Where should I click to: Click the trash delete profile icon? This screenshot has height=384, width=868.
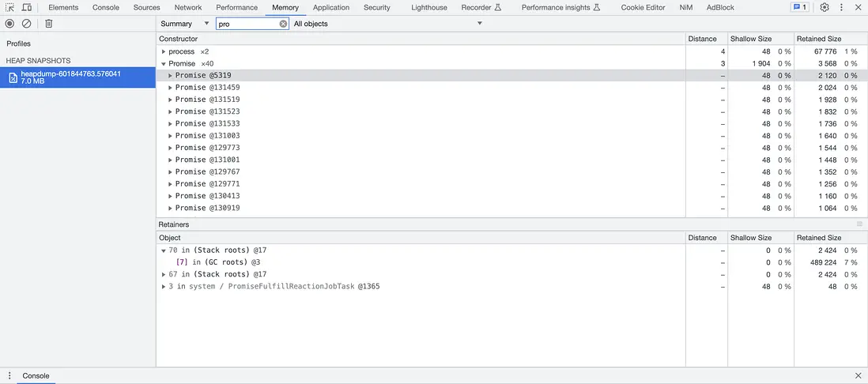49,23
